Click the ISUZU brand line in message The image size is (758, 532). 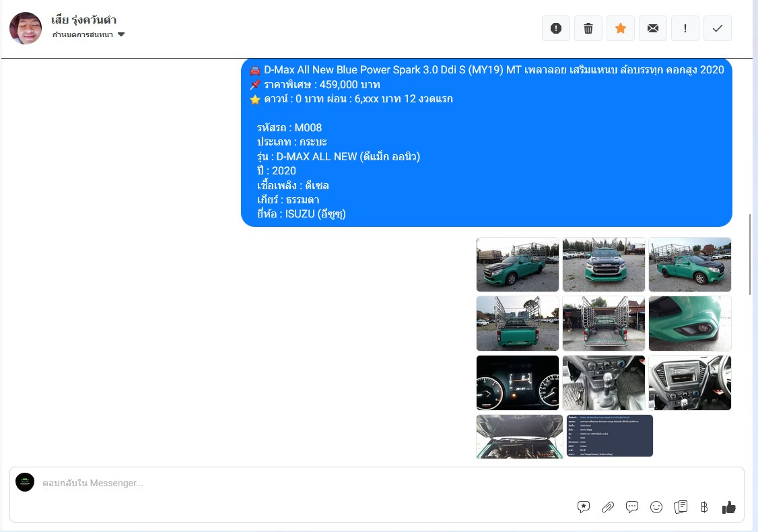tap(301, 213)
